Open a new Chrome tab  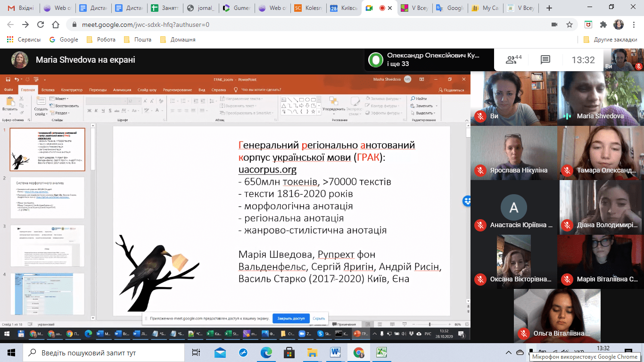coord(549,8)
